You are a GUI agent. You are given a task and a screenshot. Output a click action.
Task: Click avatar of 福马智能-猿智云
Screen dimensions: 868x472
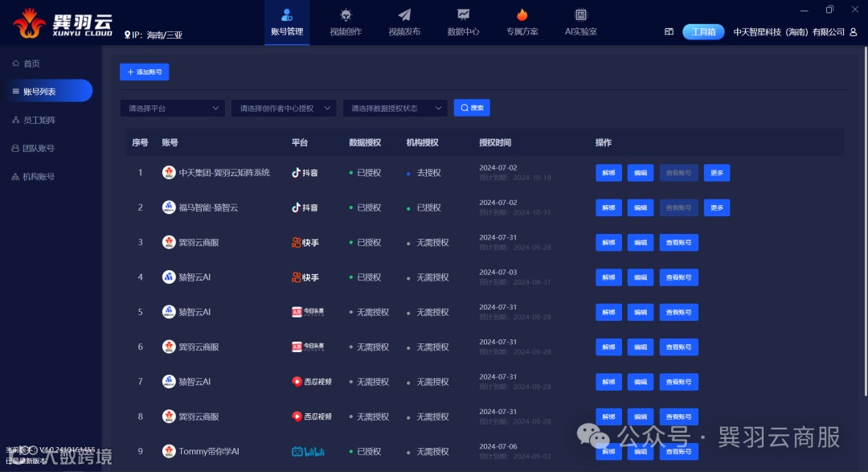169,207
